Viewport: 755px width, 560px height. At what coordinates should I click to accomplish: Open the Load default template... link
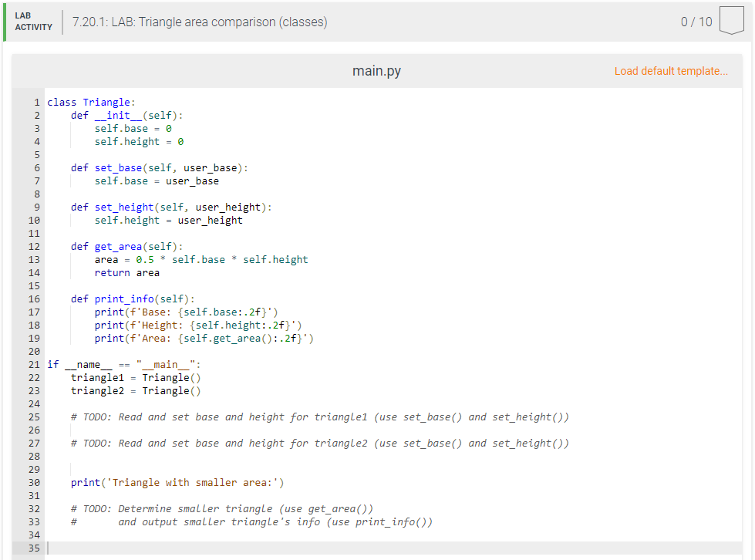point(671,70)
